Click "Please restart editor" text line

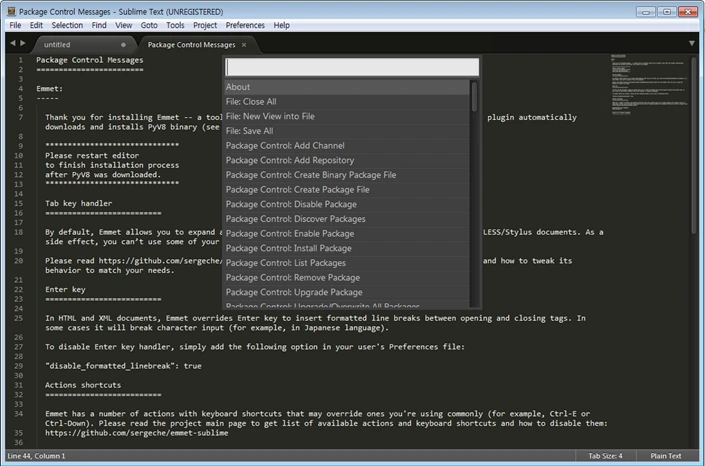(x=92, y=156)
